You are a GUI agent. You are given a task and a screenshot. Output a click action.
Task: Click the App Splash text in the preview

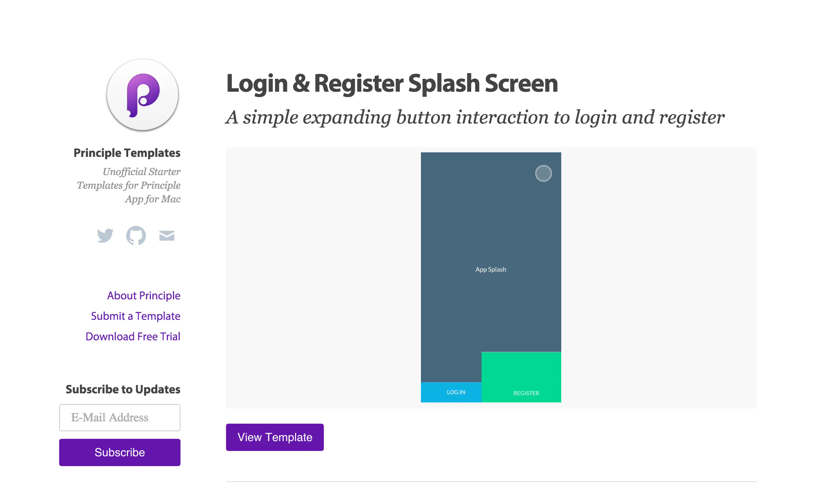(x=491, y=269)
